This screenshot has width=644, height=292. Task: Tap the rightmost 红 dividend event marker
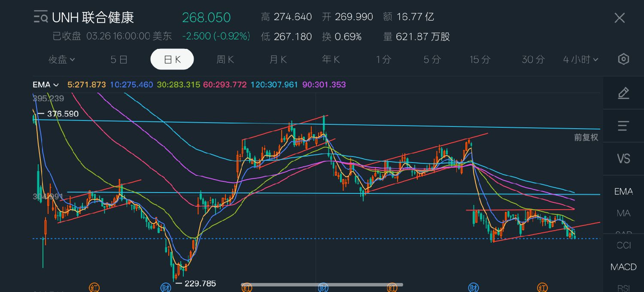(542, 287)
